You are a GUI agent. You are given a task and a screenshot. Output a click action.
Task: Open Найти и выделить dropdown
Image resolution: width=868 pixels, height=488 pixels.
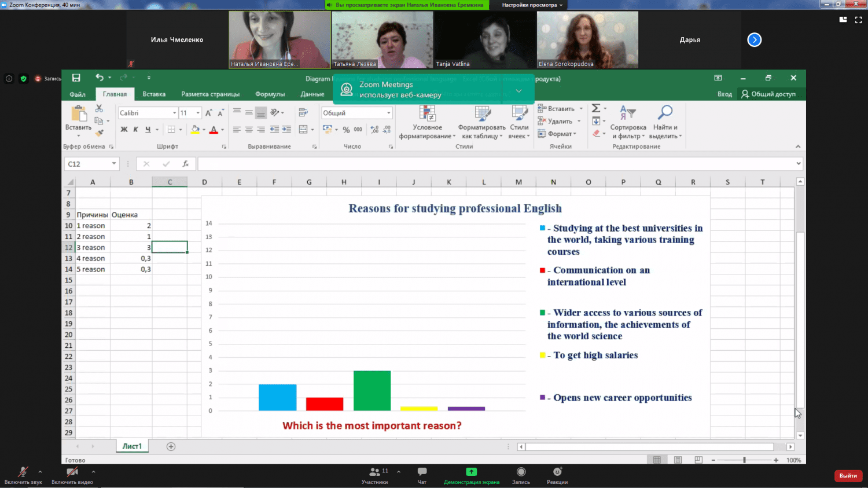[x=665, y=122]
